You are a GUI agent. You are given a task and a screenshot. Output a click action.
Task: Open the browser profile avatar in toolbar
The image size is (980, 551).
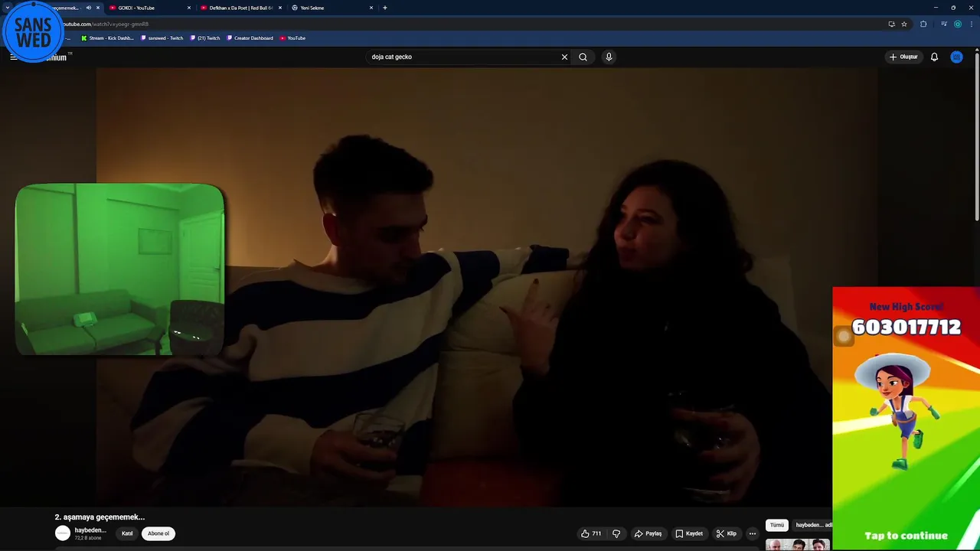tap(957, 24)
